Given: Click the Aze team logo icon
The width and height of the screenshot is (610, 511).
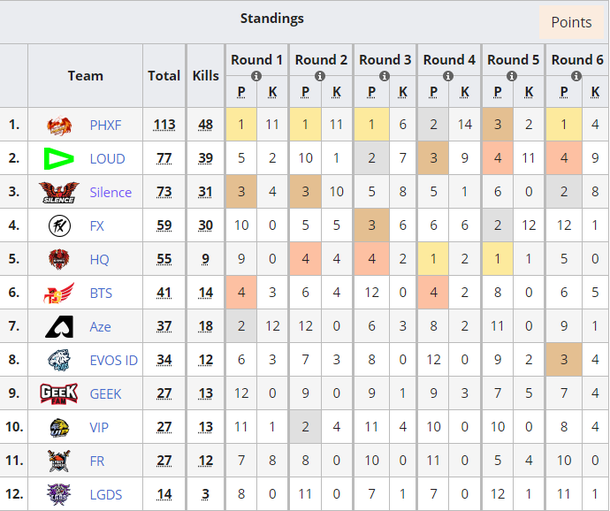Looking at the screenshot, I should (x=59, y=327).
